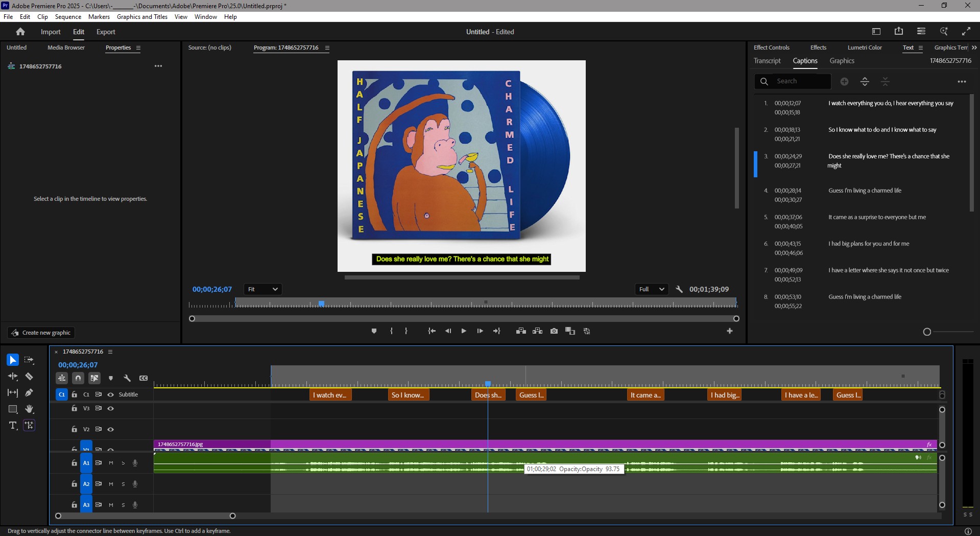This screenshot has width=980, height=536.
Task: Click the Extract button
Action: 537,331
